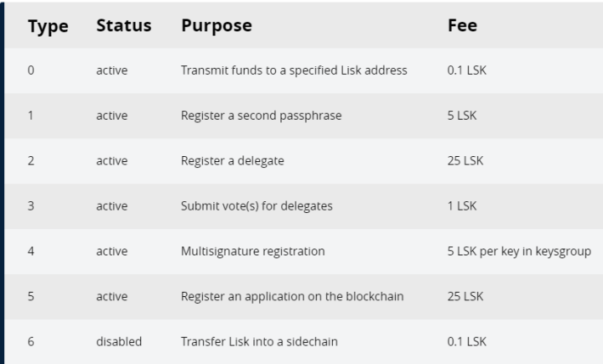
Task: Click the Type column header
Action: point(48,26)
